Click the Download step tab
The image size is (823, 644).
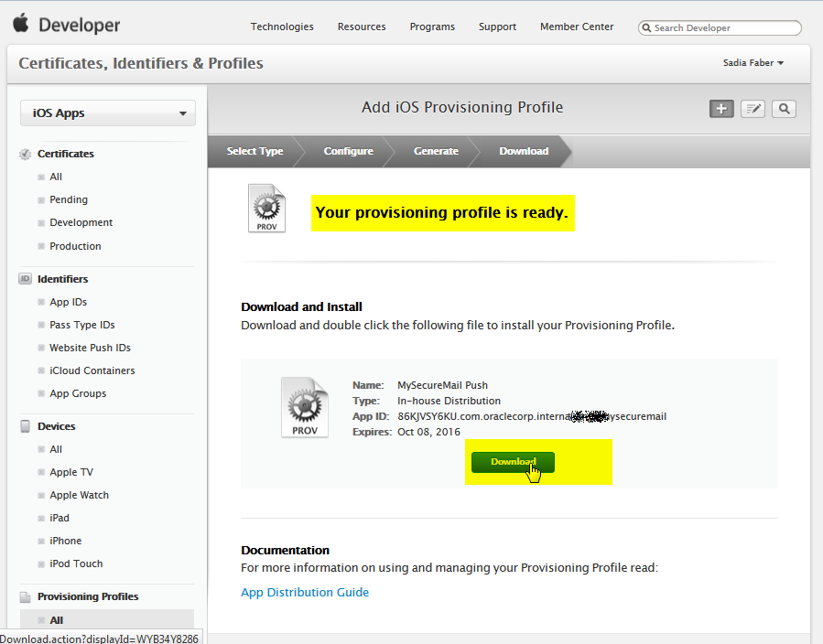(524, 151)
